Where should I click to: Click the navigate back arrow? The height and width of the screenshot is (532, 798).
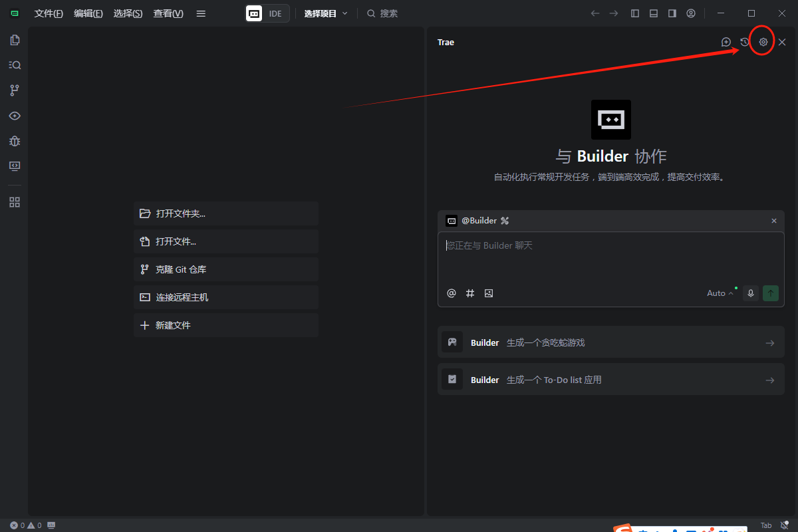tap(595, 13)
